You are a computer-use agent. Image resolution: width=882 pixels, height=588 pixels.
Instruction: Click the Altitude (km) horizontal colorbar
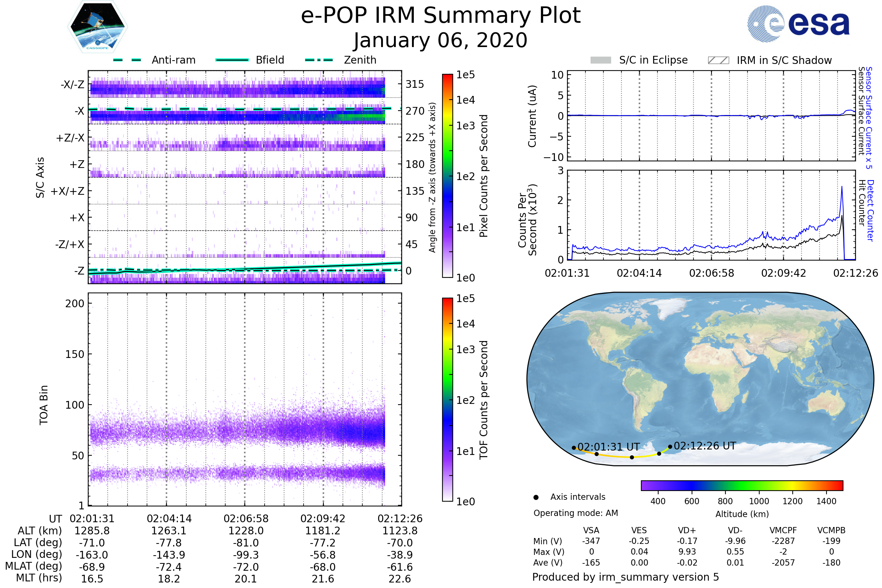click(742, 485)
